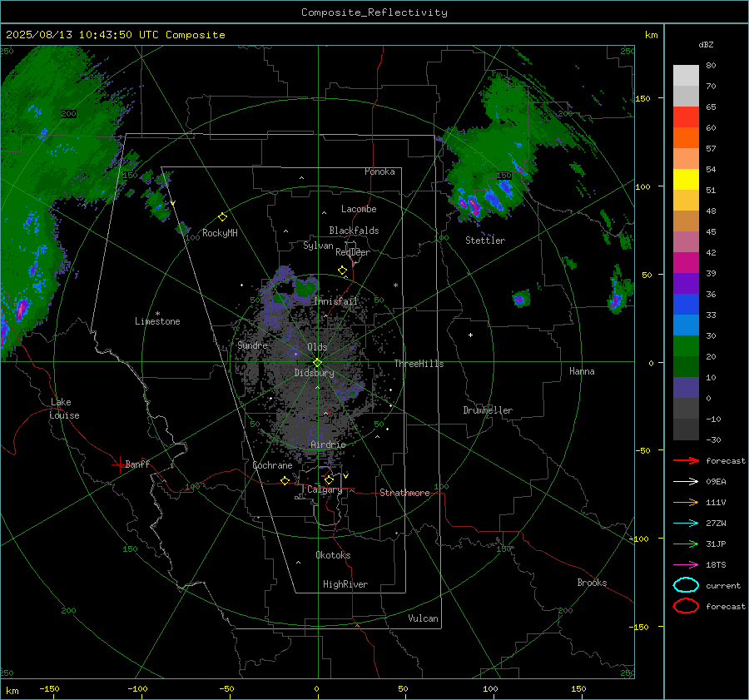Click the RedDeer city label
Screen dimensions: 749x700
pyautogui.click(x=353, y=252)
